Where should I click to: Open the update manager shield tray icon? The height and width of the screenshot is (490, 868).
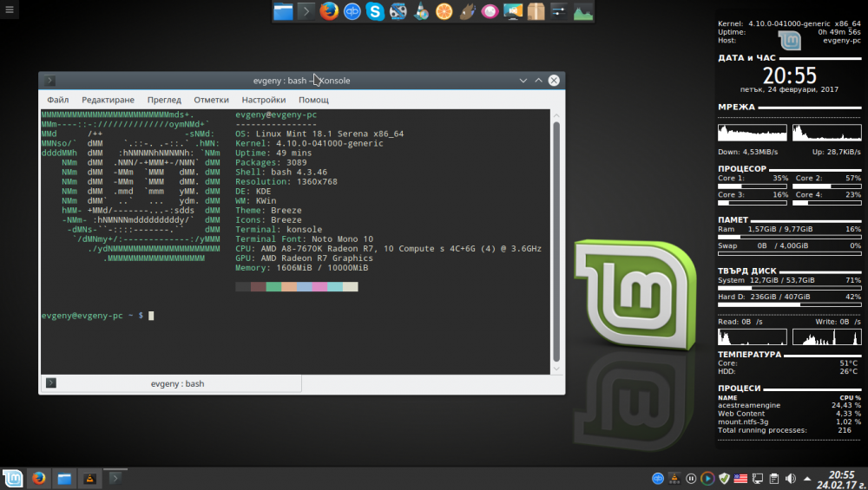tap(724, 479)
